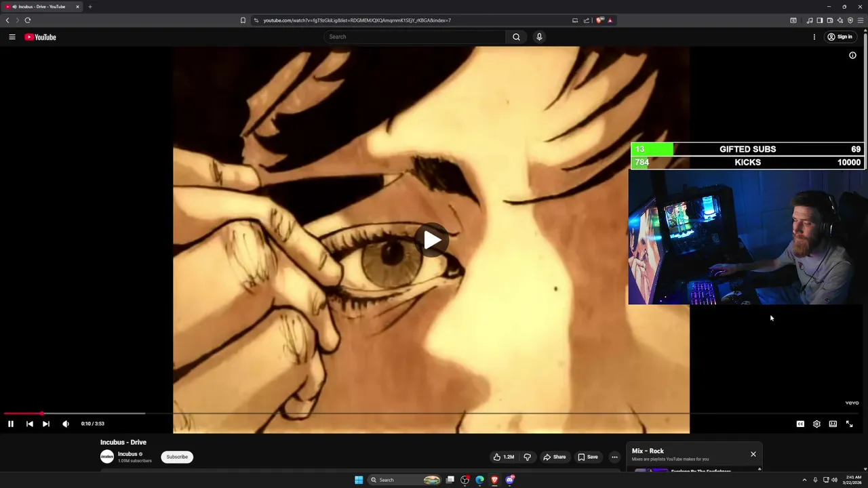
Task: Reload the page in browser
Action: click(28, 20)
